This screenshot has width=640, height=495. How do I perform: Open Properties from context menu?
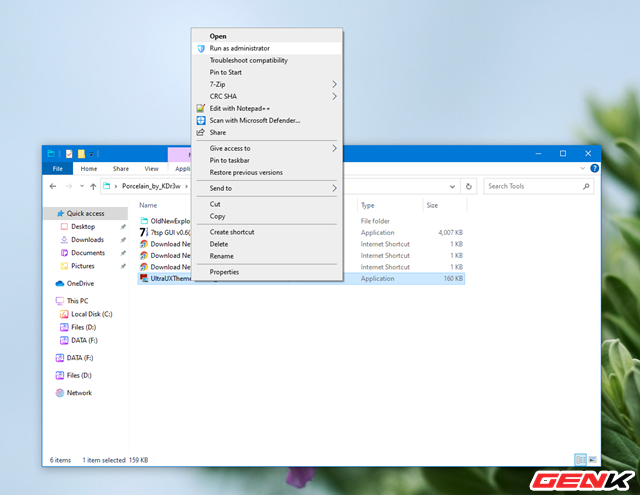[267, 272]
